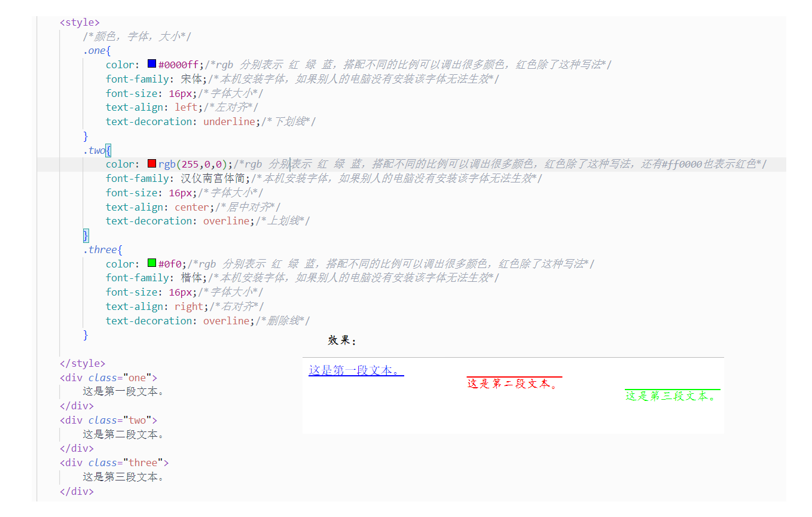Click the 效果: label above the preview
The width and height of the screenshot is (812, 517).
pyautogui.click(x=343, y=340)
